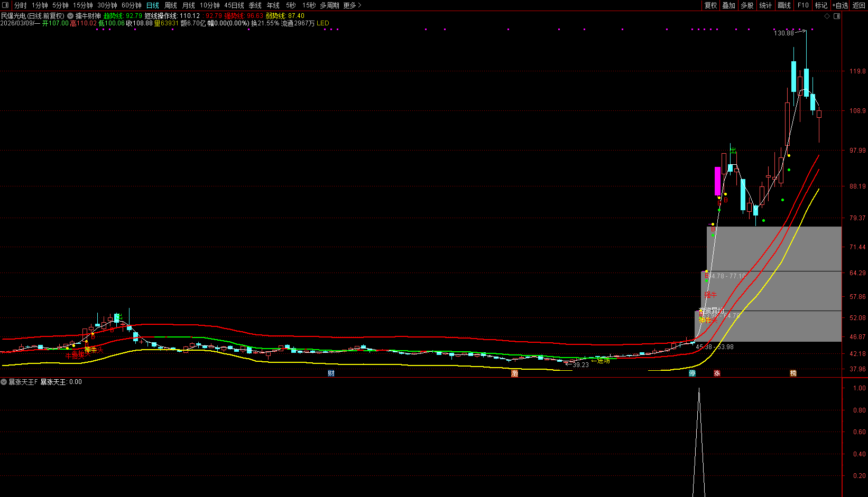The height and width of the screenshot is (497, 868).
Task: Click the 返回 back button
Action: [858, 5]
